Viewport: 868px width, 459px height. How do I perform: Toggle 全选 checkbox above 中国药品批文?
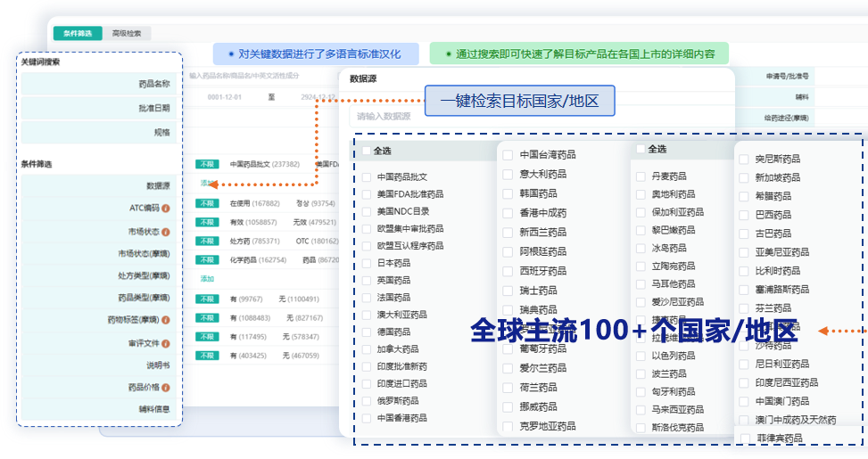(366, 152)
